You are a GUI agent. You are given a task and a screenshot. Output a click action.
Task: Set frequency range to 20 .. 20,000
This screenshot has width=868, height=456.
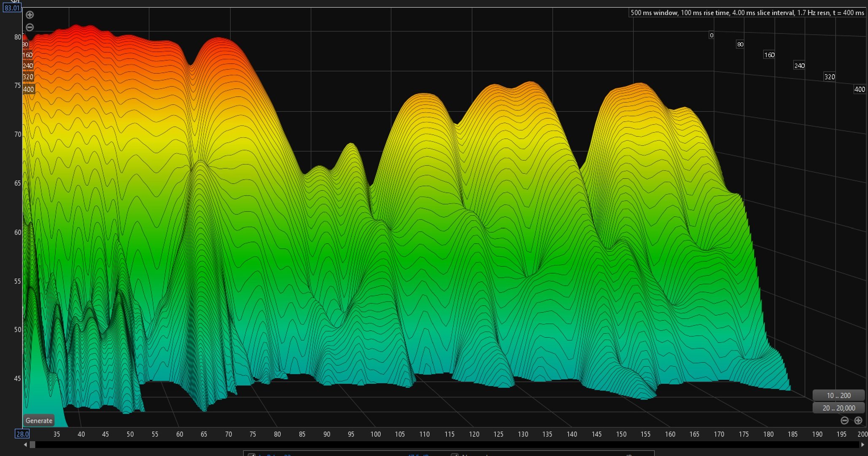click(x=838, y=408)
